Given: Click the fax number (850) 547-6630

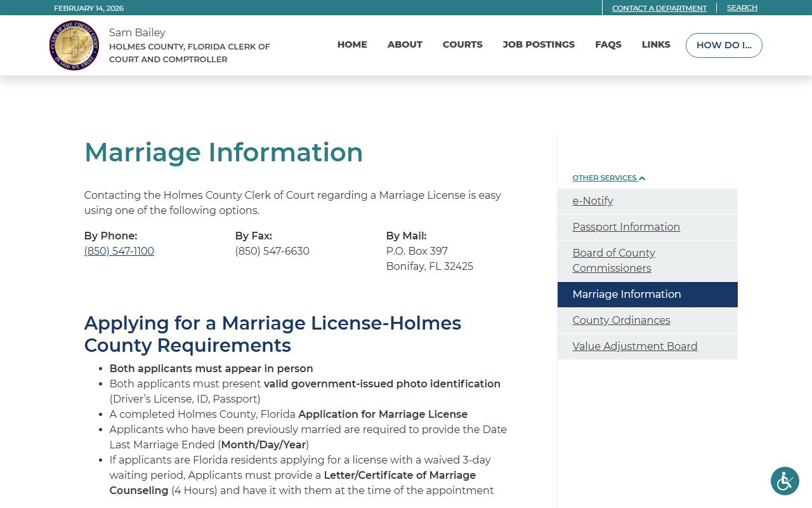Looking at the screenshot, I should [x=272, y=251].
